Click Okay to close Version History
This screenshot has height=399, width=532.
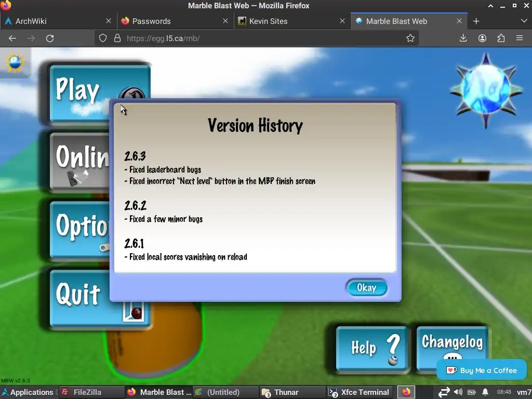[366, 288]
